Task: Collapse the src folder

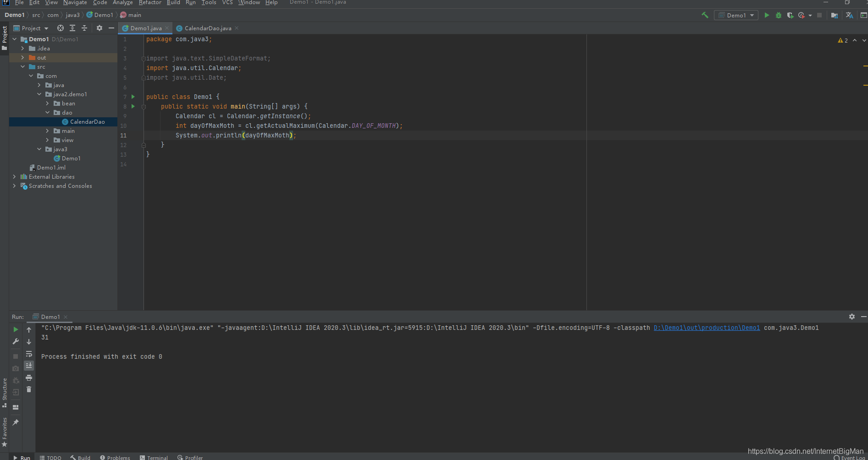Action: (x=22, y=66)
